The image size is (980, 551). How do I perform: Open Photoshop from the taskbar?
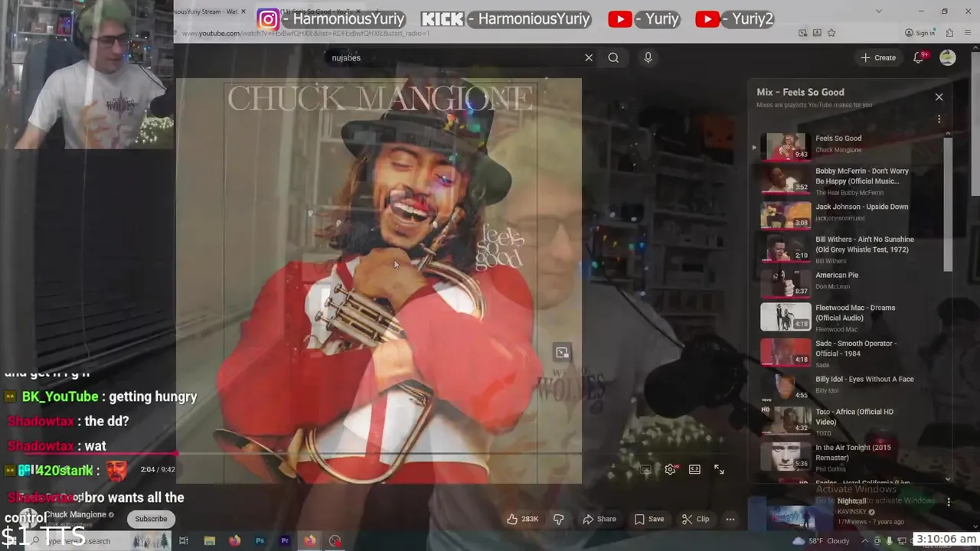pyautogui.click(x=260, y=541)
